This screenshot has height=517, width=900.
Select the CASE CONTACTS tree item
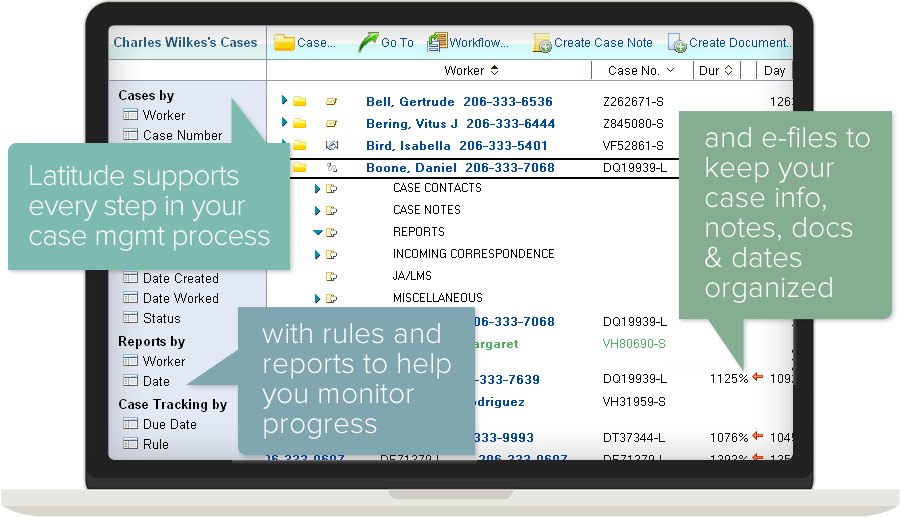coord(437,188)
